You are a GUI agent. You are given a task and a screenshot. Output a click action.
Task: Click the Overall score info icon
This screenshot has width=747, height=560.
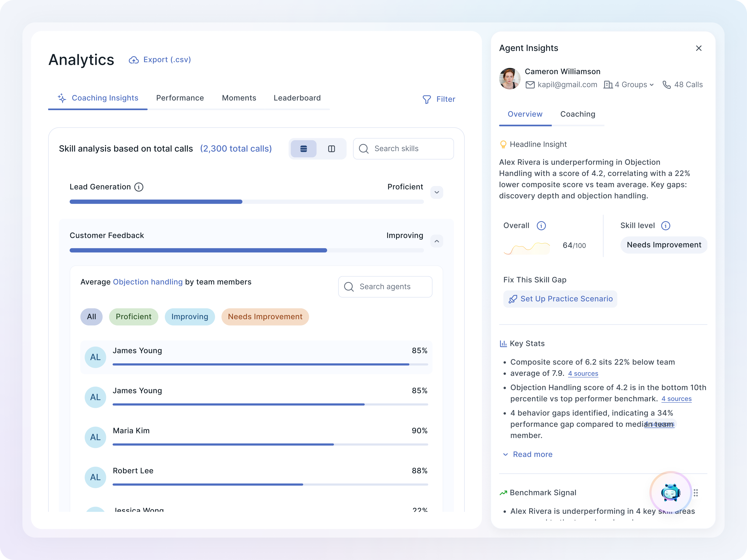541,226
